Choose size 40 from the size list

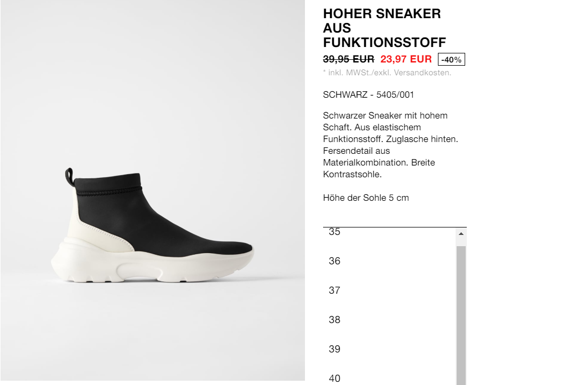[389, 377]
